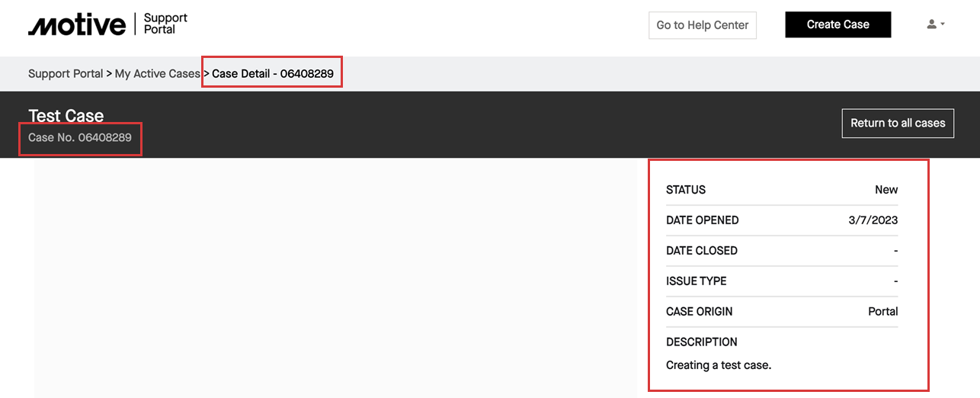Click the Test Case title heading
Screen dimensions: 980x398
(x=66, y=116)
